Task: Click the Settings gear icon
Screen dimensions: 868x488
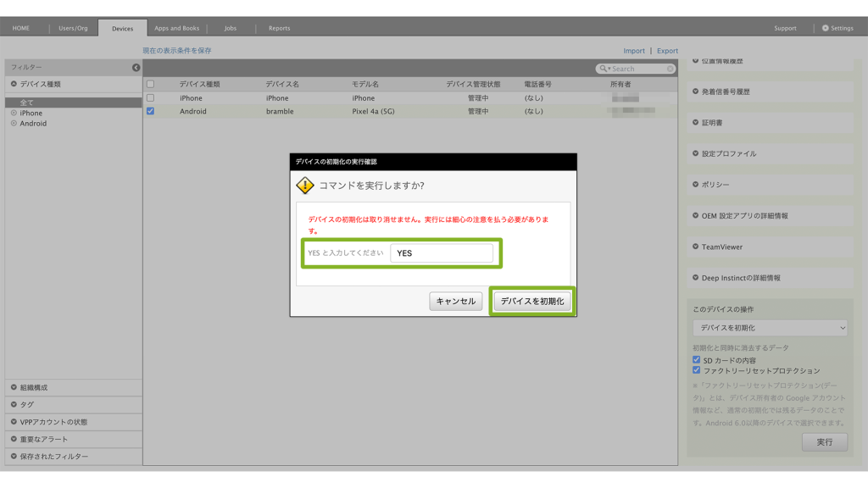Action: click(x=826, y=28)
